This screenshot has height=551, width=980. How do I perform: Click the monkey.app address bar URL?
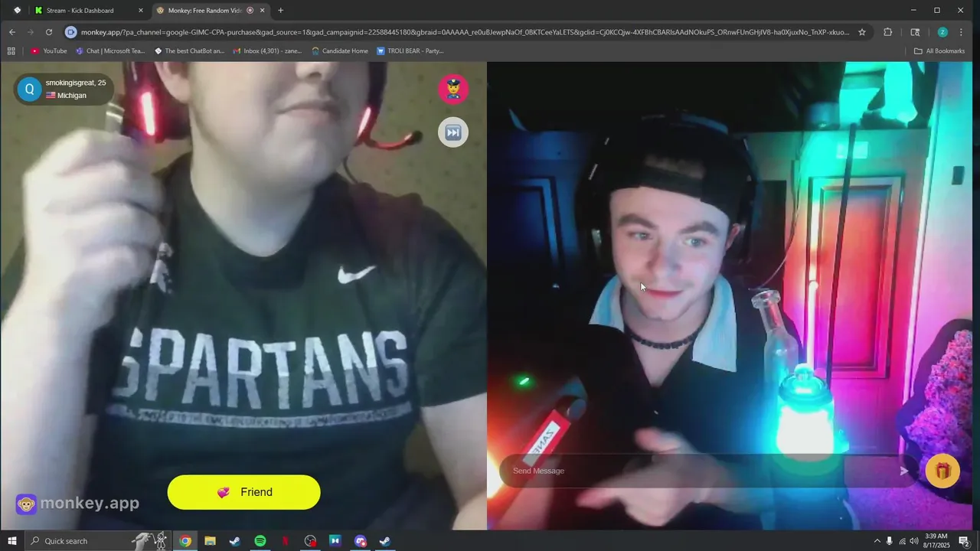tap(465, 32)
